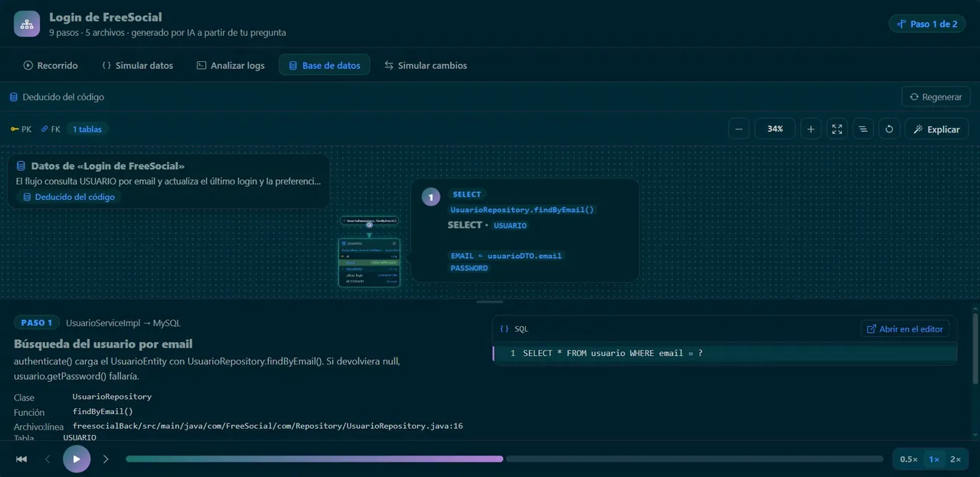980x477 pixels.
Task: Jump to the first step with rewind button
Action: point(21,459)
